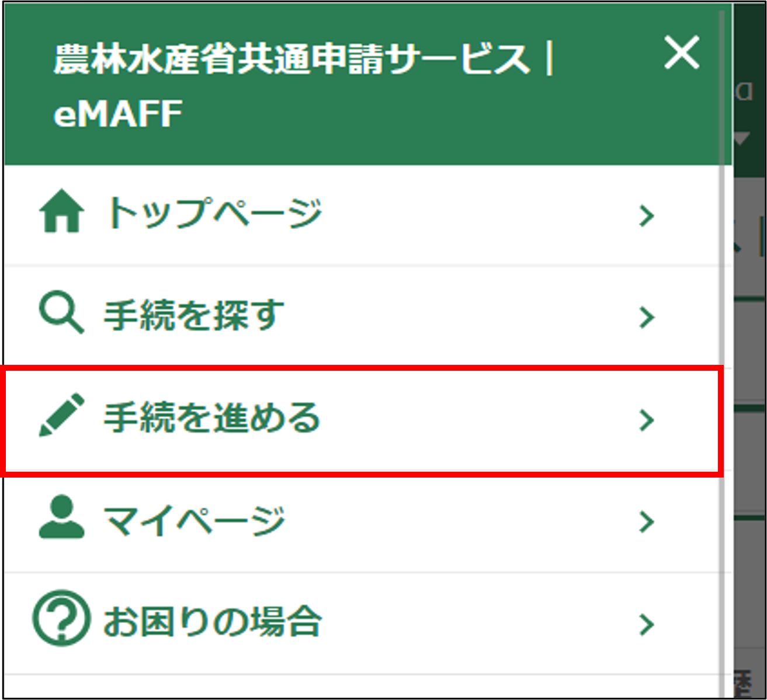Click the magnifying glass search icon

coord(61,314)
